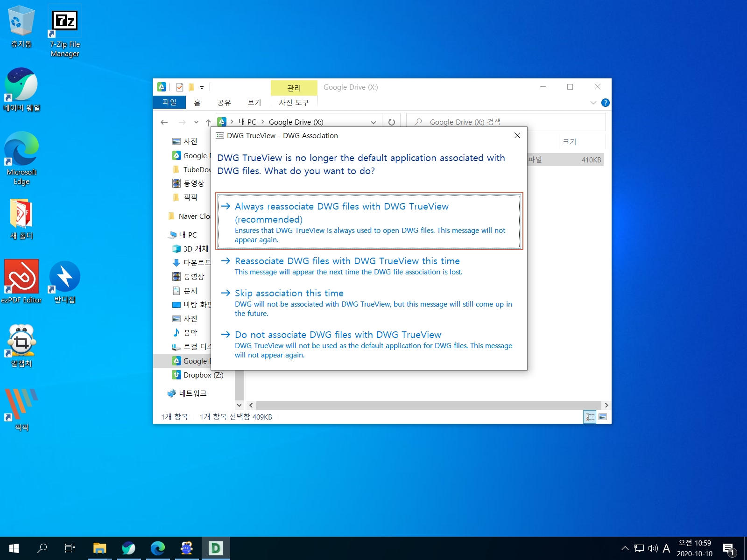The image size is (747, 560).
Task: Open Microsoft Edge desktop shortcut
Action: tap(21, 158)
